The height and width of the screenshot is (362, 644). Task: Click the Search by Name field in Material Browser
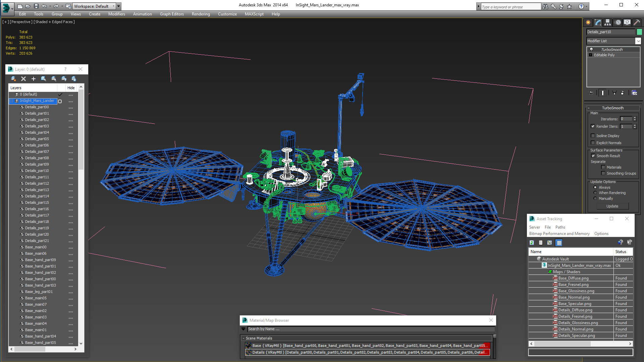371,329
